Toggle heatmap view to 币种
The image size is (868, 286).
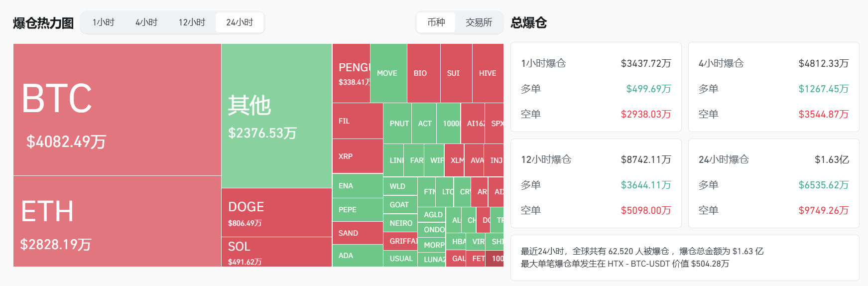click(436, 22)
